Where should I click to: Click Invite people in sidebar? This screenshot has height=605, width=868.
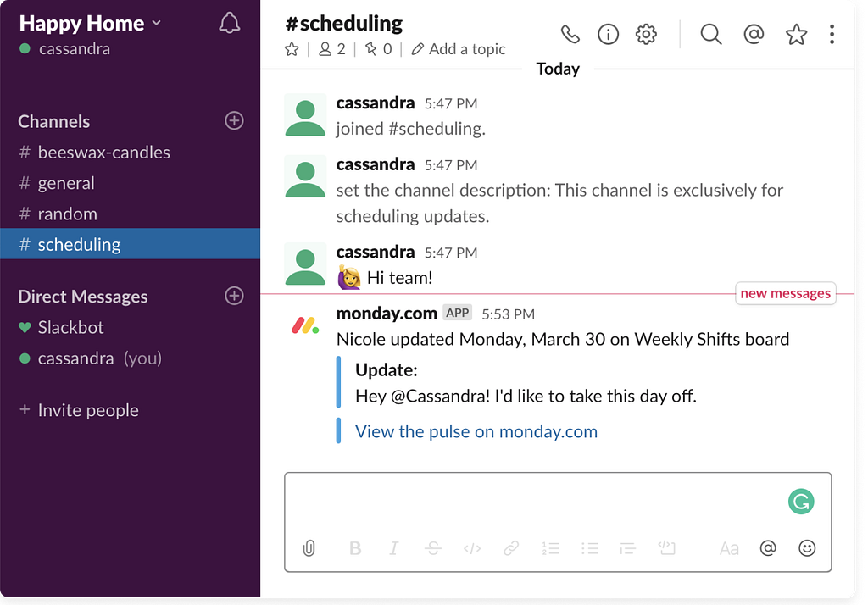[x=87, y=410]
